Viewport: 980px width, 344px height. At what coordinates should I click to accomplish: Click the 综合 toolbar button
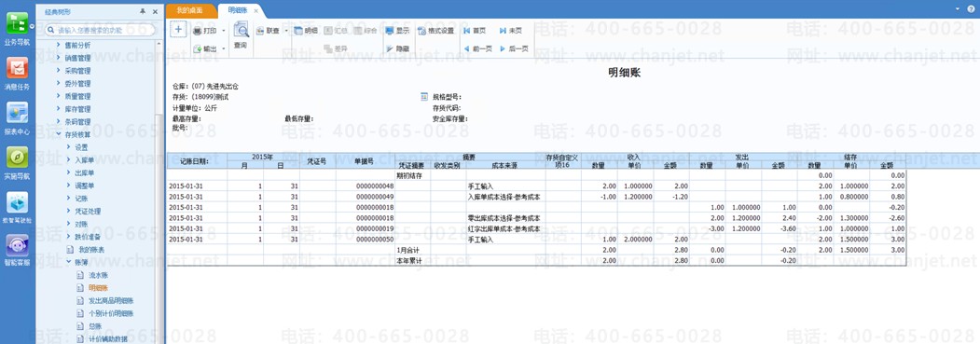click(x=365, y=31)
